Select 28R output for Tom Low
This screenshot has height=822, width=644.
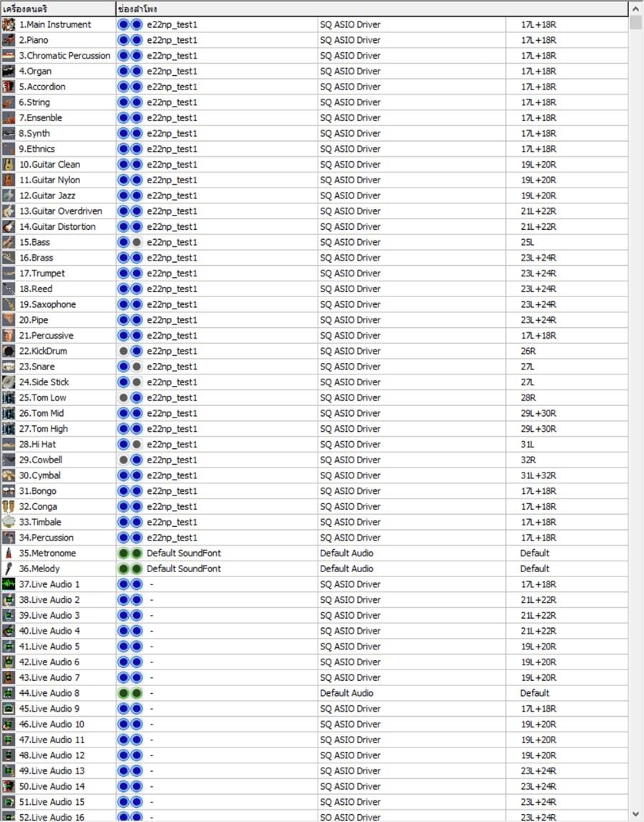point(528,398)
